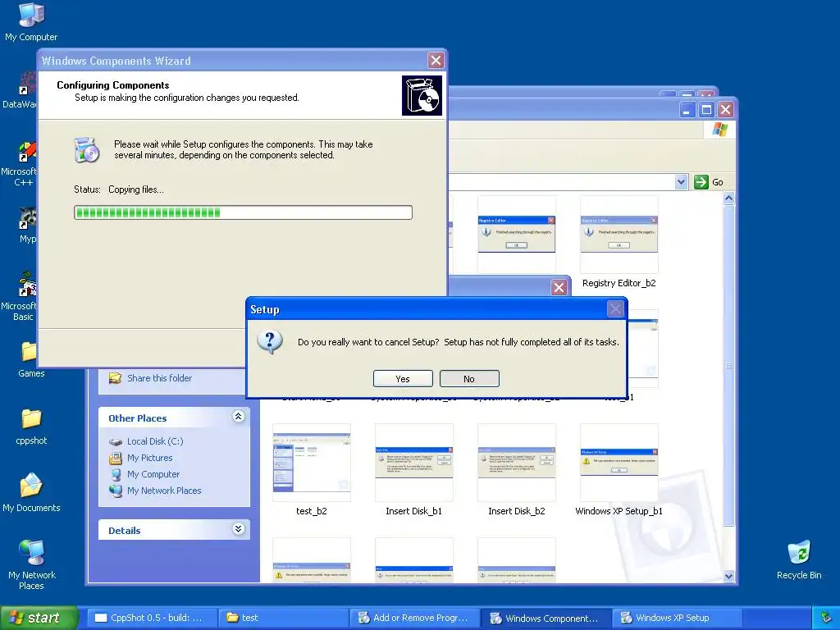Open the address bar dropdown in test window
The height and width of the screenshot is (630, 840).
(x=681, y=182)
